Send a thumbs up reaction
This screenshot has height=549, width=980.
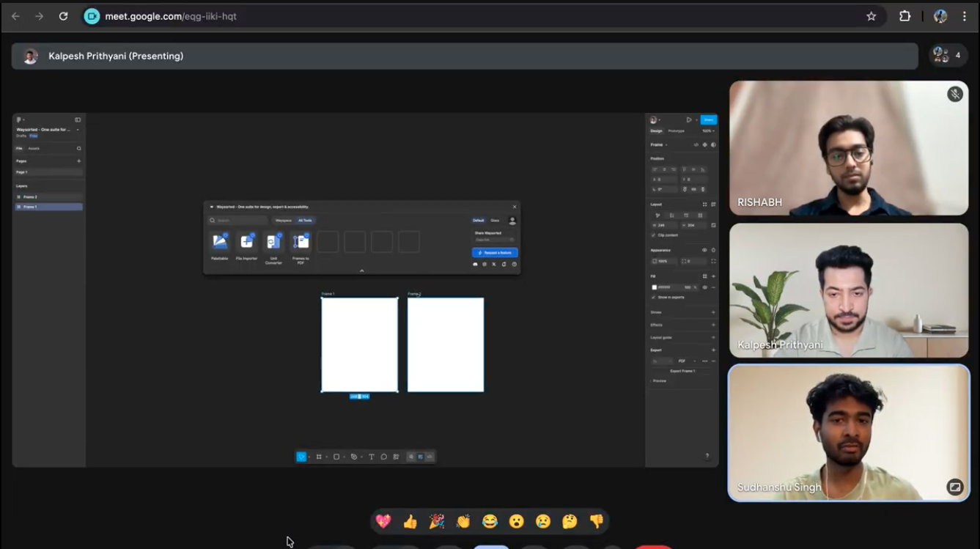coord(410,521)
